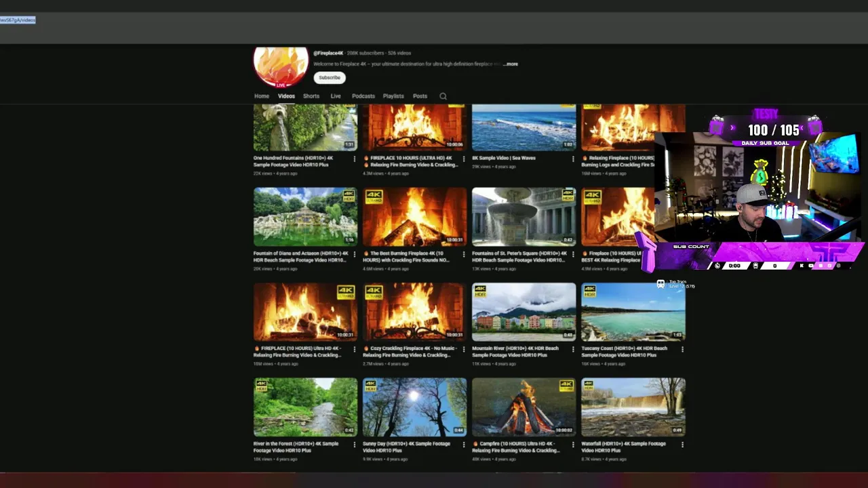Play the River in the Forest thumbnail

coord(305,407)
